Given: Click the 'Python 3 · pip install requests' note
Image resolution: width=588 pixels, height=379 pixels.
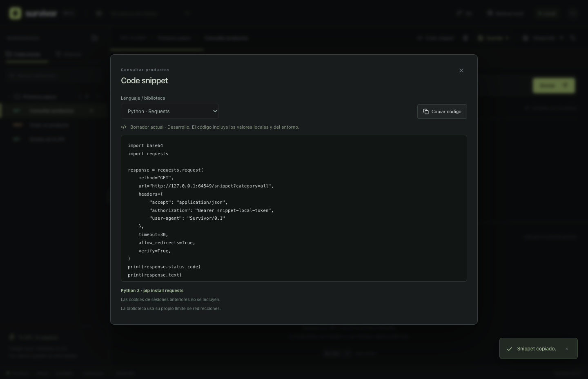Looking at the screenshot, I should (x=152, y=291).
